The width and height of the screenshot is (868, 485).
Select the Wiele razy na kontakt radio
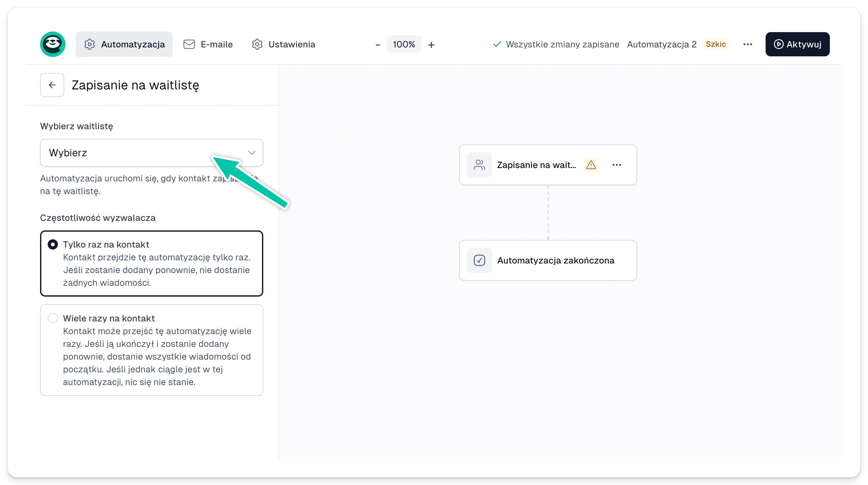52,318
